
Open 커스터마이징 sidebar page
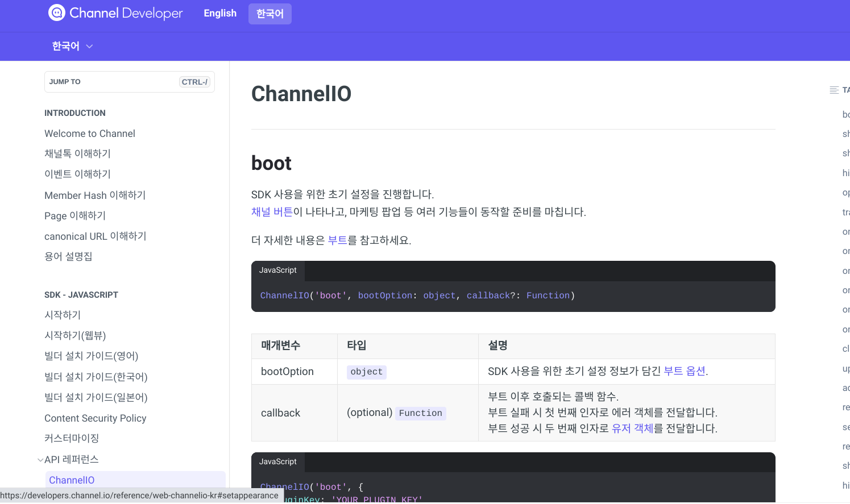[72, 439]
